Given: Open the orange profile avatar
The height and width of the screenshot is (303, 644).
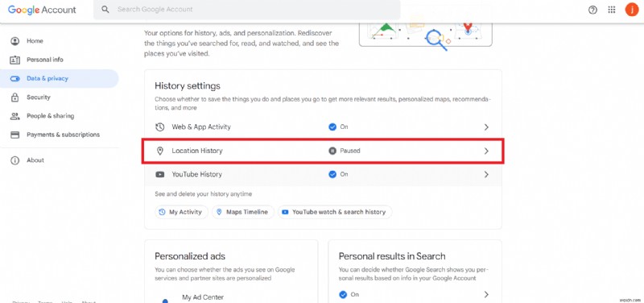Looking at the screenshot, I should click(x=632, y=10).
